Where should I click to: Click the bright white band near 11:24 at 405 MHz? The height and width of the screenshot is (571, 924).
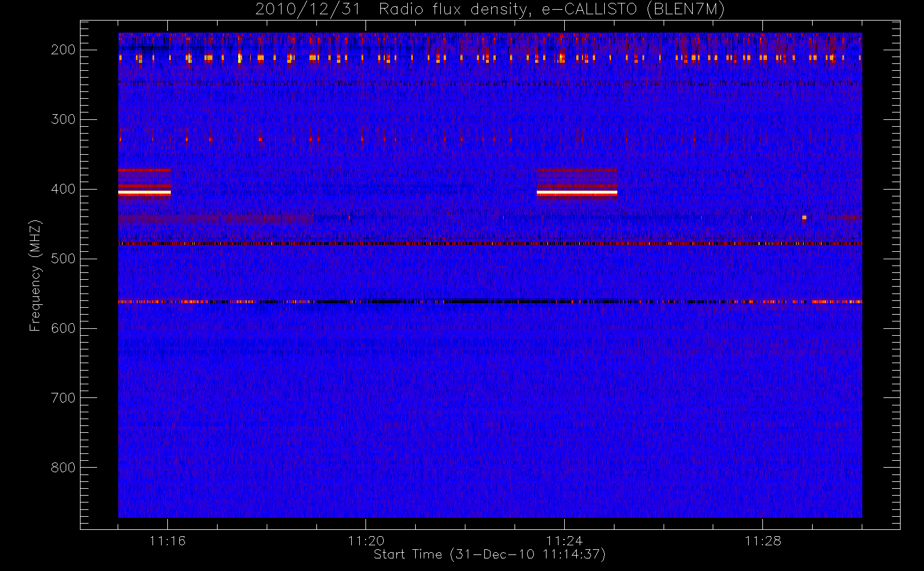pyautogui.click(x=577, y=193)
